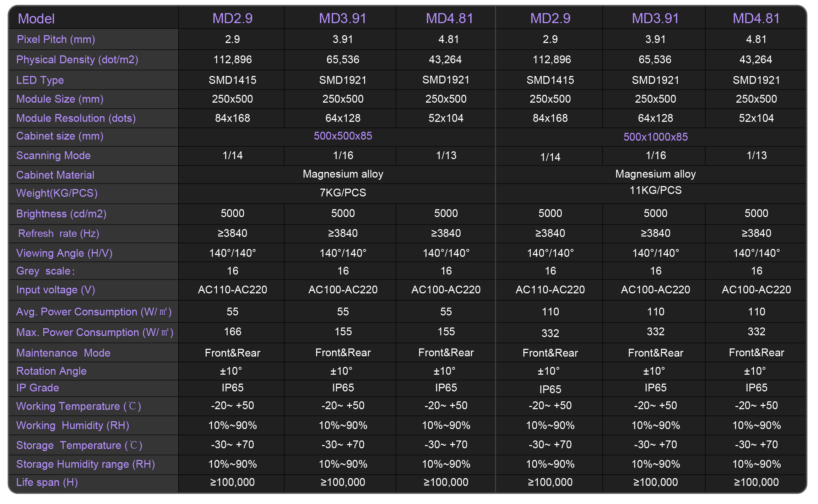Select the Input voltage (V) label
Viewport: 818px width, 504px height.
point(55,289)
